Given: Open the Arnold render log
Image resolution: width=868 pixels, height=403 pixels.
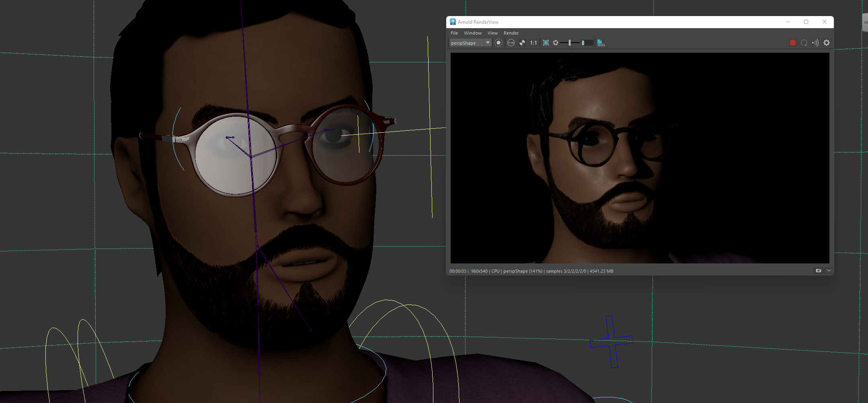Looking at the screenshot, I should (601, 43).
